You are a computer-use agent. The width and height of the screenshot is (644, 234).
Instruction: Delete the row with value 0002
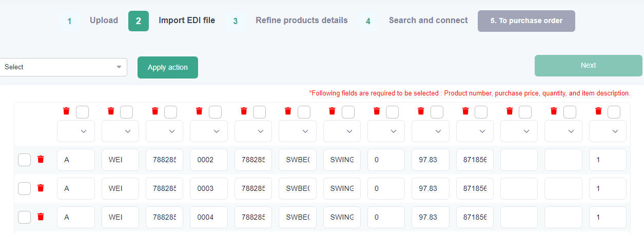pyautogui.click(x=41, y=160)
